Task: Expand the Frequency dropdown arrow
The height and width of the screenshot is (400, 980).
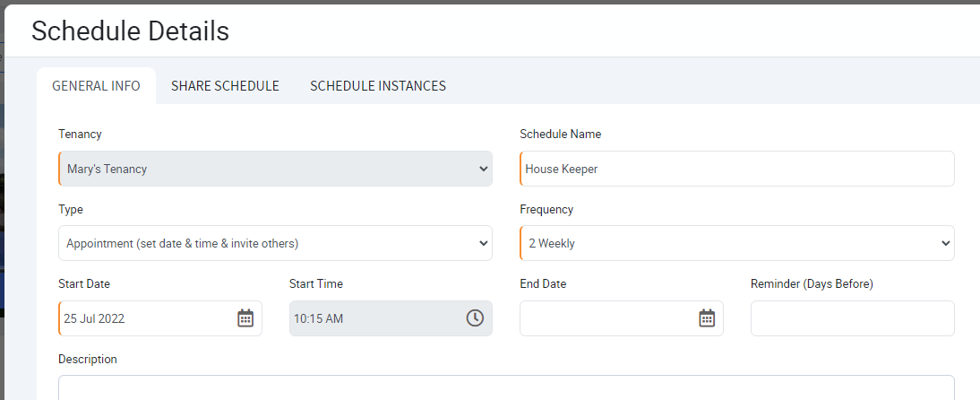Action: pos(945,244)
